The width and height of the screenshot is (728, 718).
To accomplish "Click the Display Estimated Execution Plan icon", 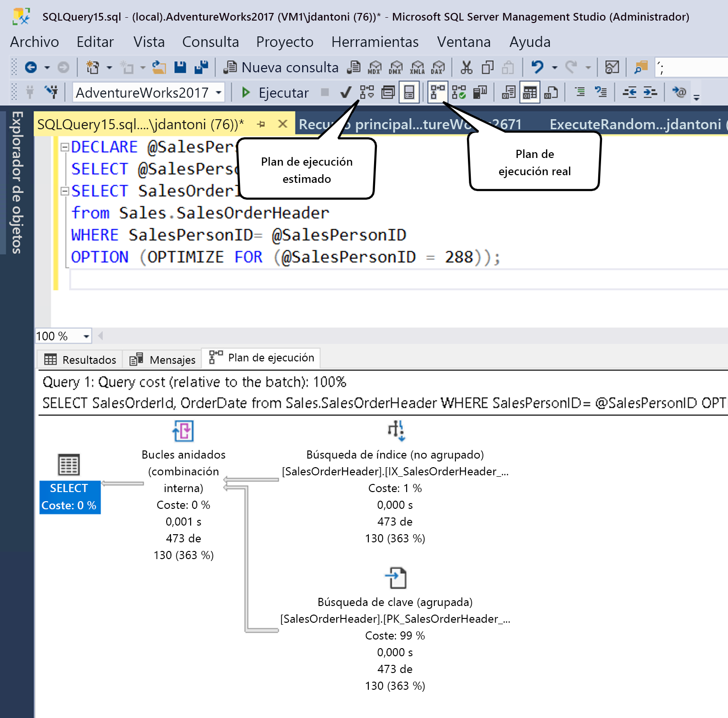I will (x=366, y=91).
